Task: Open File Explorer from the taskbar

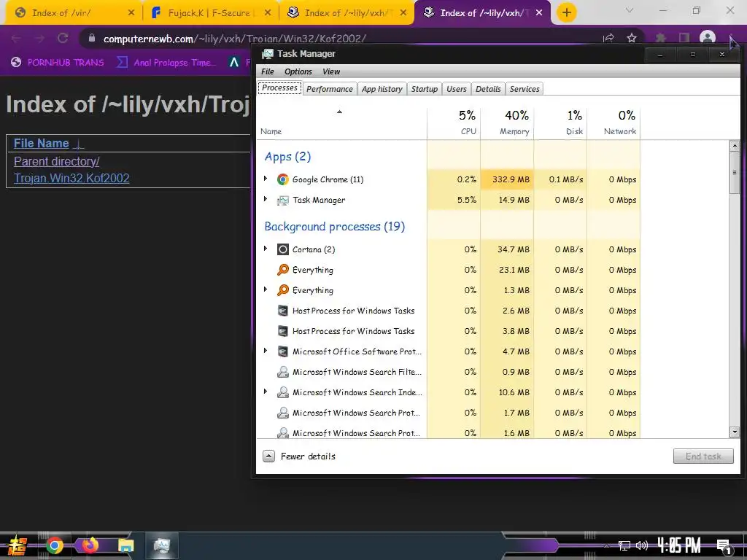Action: click(x=125, y=545)
